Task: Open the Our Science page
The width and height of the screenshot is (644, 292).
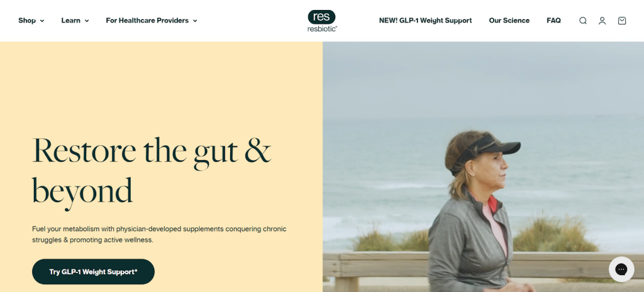Action: pos(509,21)
